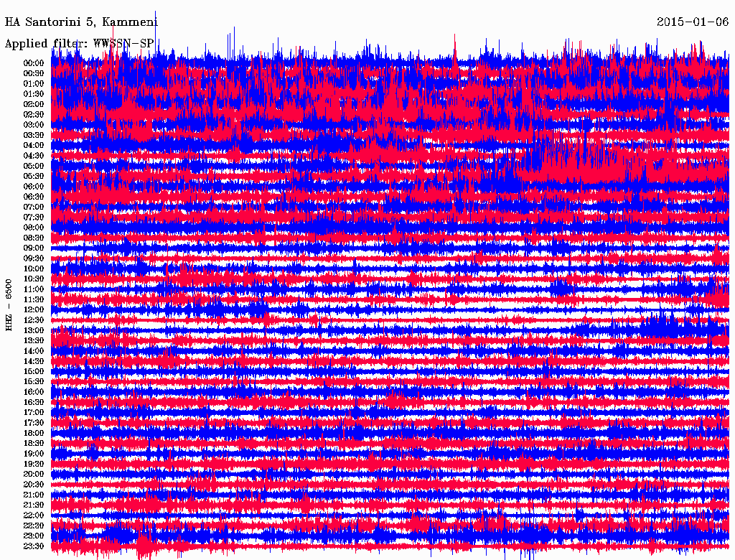
Task: Select the 18:00 time label
Action: point(34,433)
